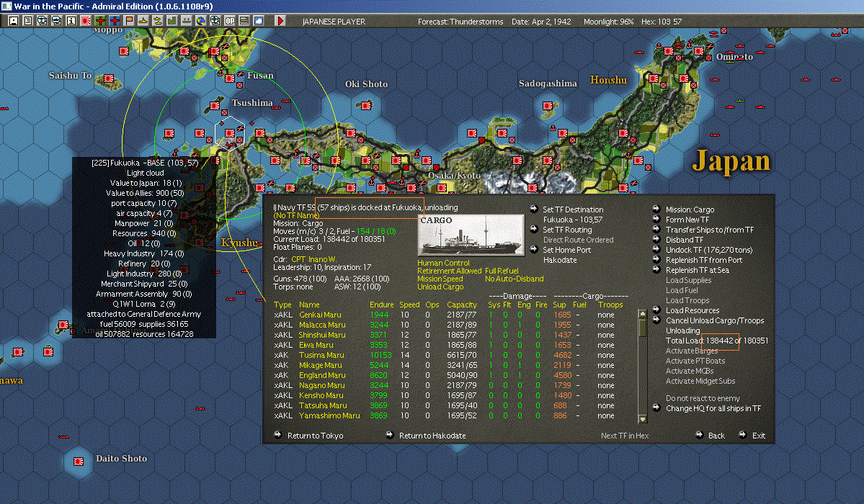Click the globe toolbar icon
The width and height of the screenshot is (864, 504).
tap(200, 21)
